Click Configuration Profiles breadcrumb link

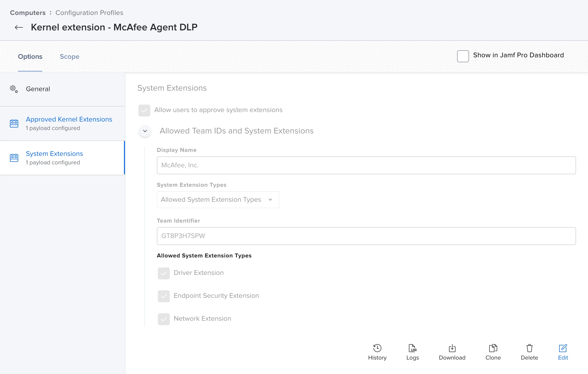(89, 13)
